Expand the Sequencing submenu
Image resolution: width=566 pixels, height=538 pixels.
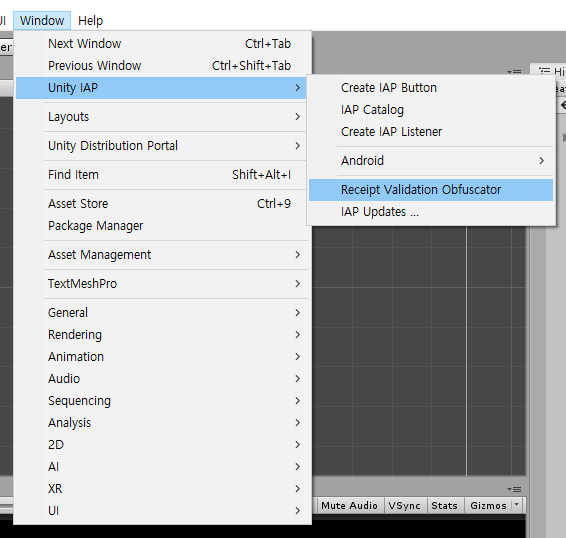click(162, 401)
